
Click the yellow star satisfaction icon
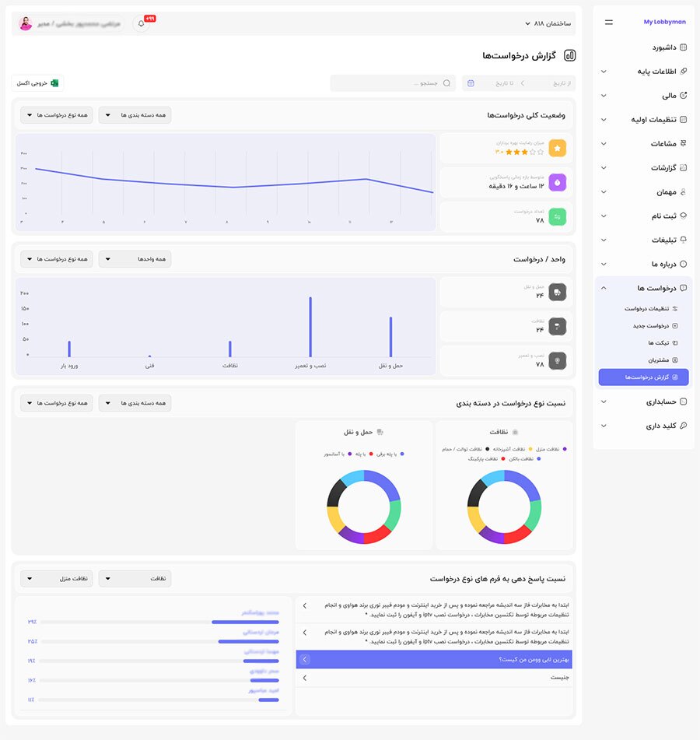(557, 148)
